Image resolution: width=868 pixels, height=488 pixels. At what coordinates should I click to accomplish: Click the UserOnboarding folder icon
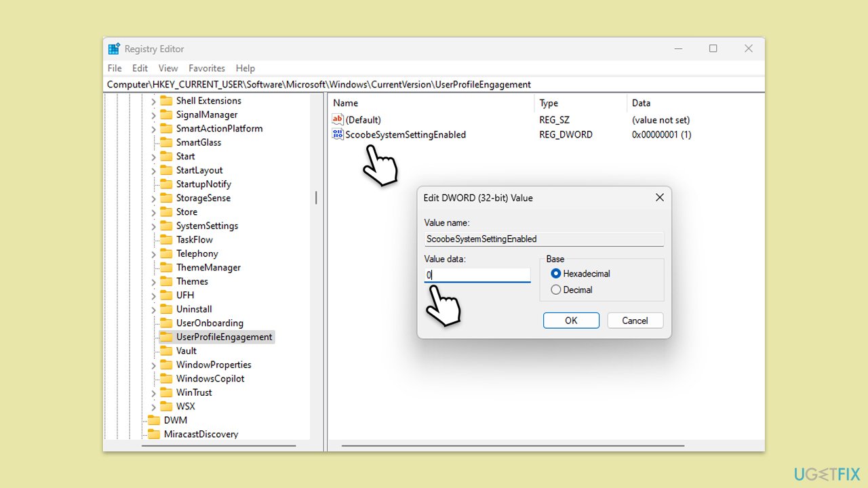click(x=166, y=323)
